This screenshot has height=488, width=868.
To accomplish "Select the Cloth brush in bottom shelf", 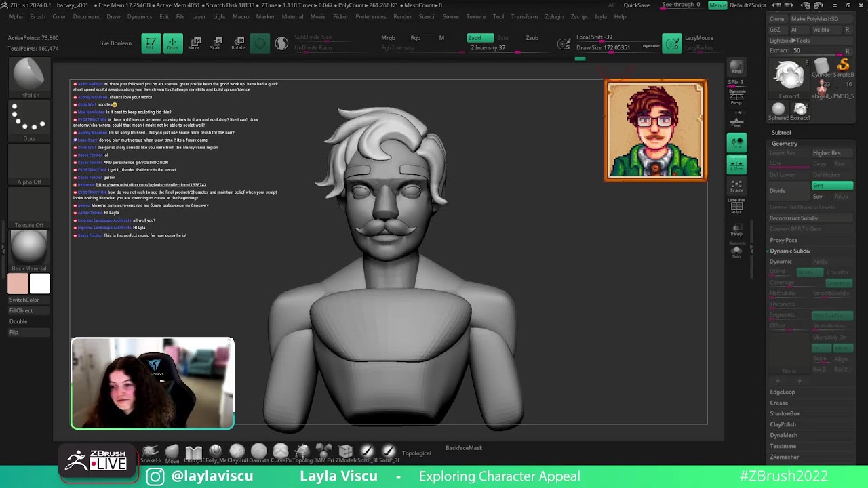I will click(194, 452).
